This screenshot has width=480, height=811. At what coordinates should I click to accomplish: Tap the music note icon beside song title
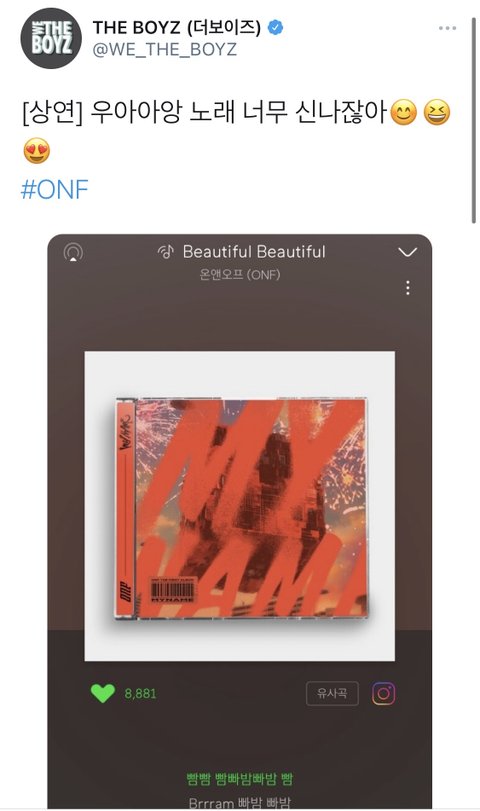166,252
